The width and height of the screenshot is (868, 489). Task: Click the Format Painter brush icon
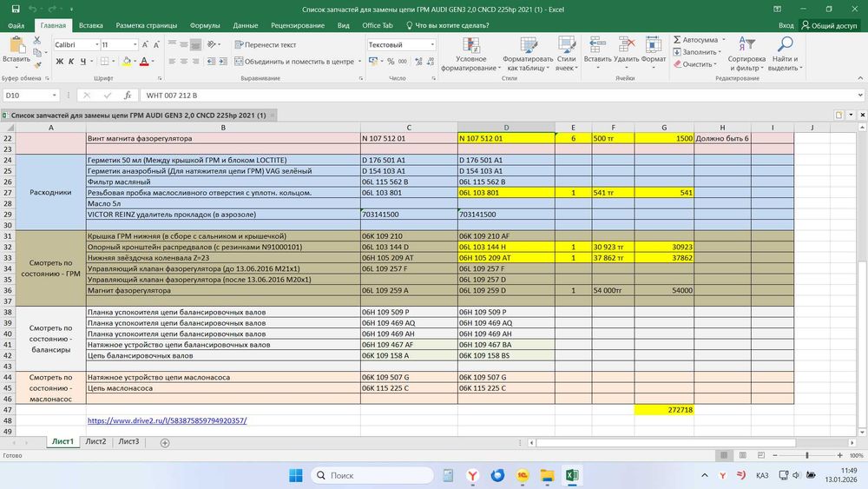click(37, 65)
